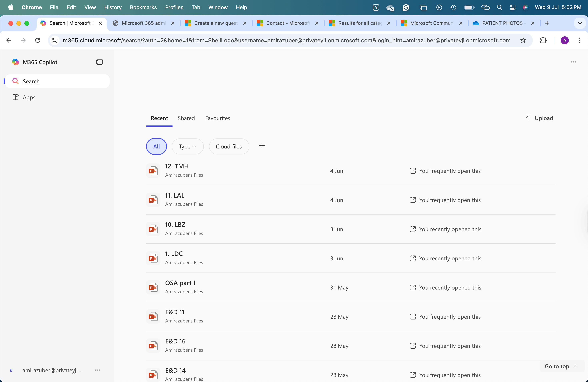Viewport: 588px width, 382px height.
Task: Open Chrome extensions puzzle icon
Action: click(x=543, y=40)
